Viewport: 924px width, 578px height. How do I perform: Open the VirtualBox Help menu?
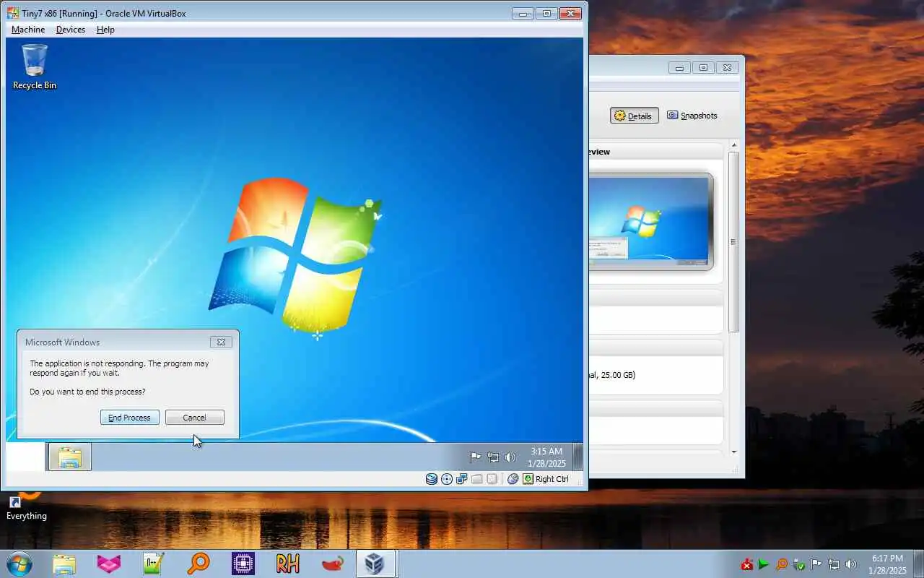(105, 30)
